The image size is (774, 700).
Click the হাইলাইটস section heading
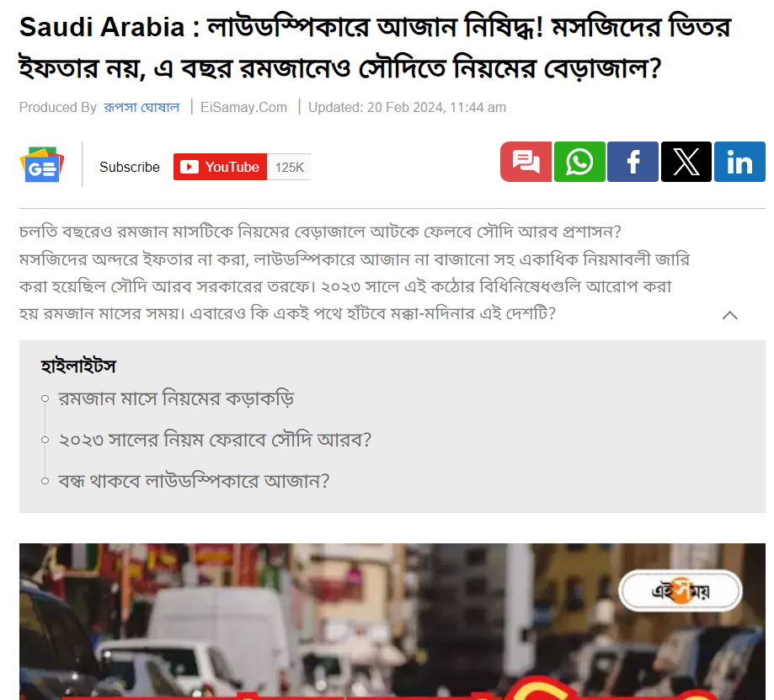tap(78, 366)
